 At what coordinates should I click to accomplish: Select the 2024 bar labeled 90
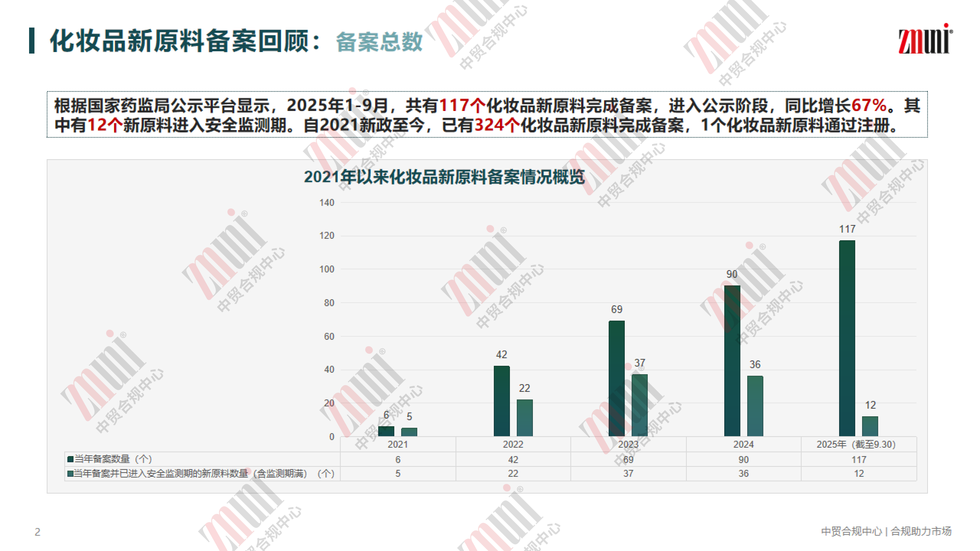point(732,361)
